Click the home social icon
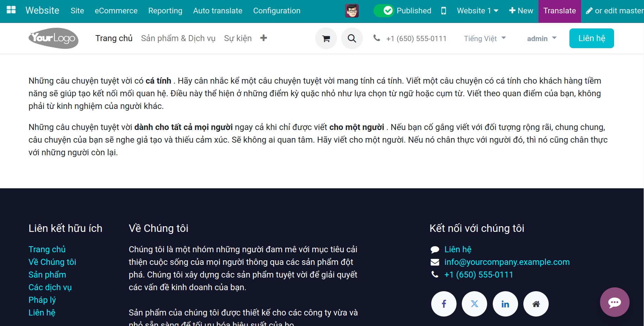The height and width of the screenshot is (326, 644). tap(536, 304)
